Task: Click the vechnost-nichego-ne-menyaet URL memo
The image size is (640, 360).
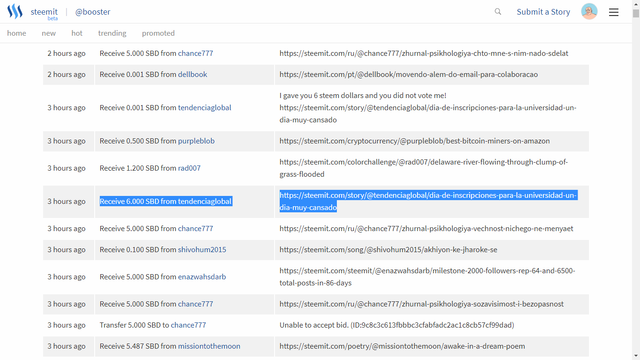Action: 426,229
